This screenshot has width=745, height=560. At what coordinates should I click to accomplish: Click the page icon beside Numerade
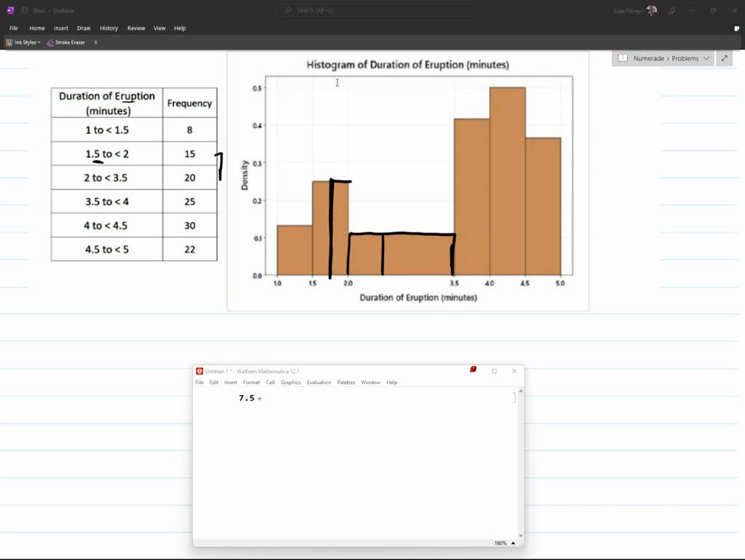623,58
